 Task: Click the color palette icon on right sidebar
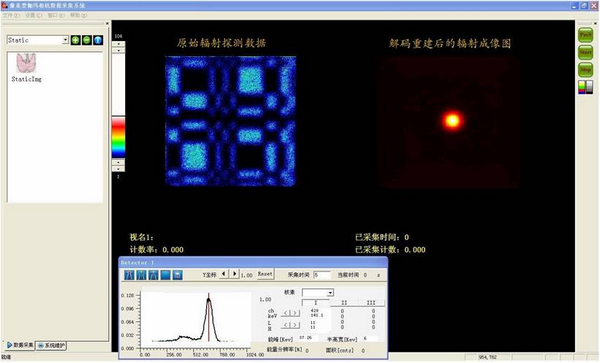[585, 87]
